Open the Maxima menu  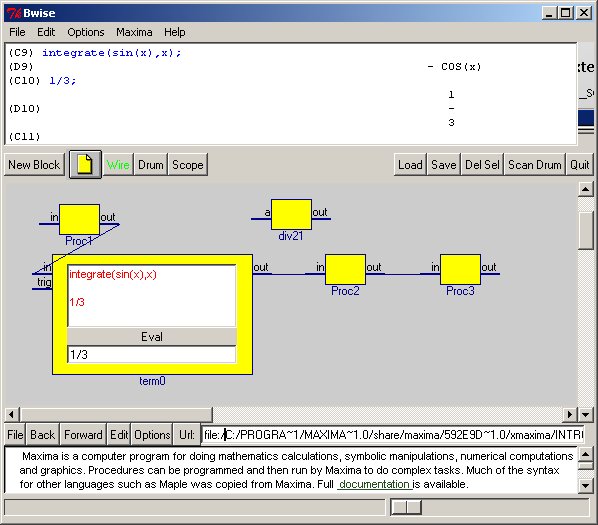[x=134, y=32]
